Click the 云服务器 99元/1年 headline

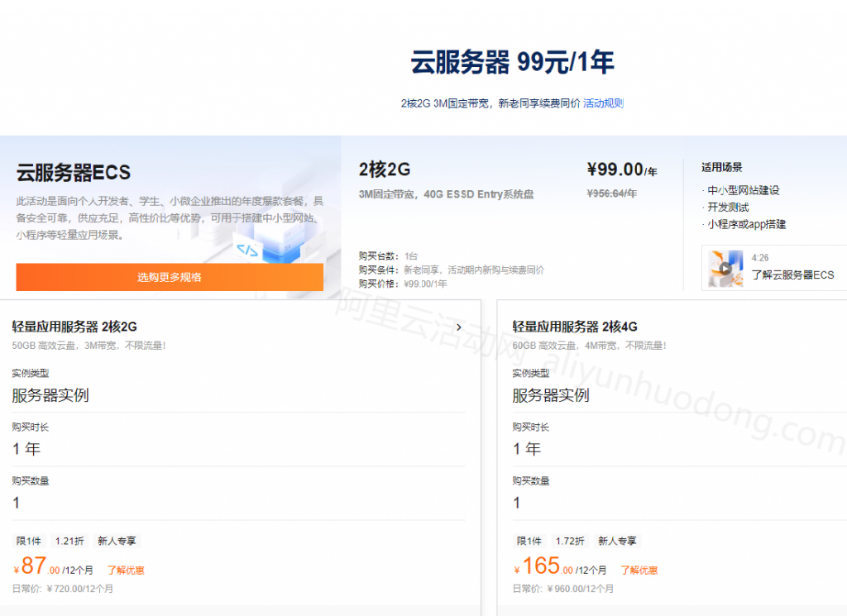(x=512, y=62)
